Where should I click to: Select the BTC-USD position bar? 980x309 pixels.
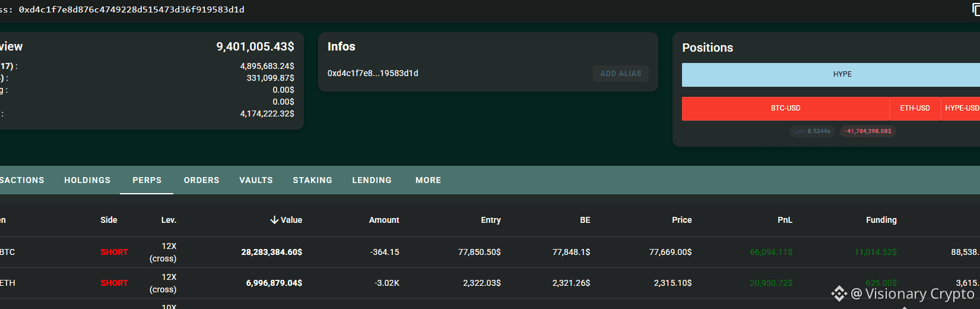[x=785, y=108]
